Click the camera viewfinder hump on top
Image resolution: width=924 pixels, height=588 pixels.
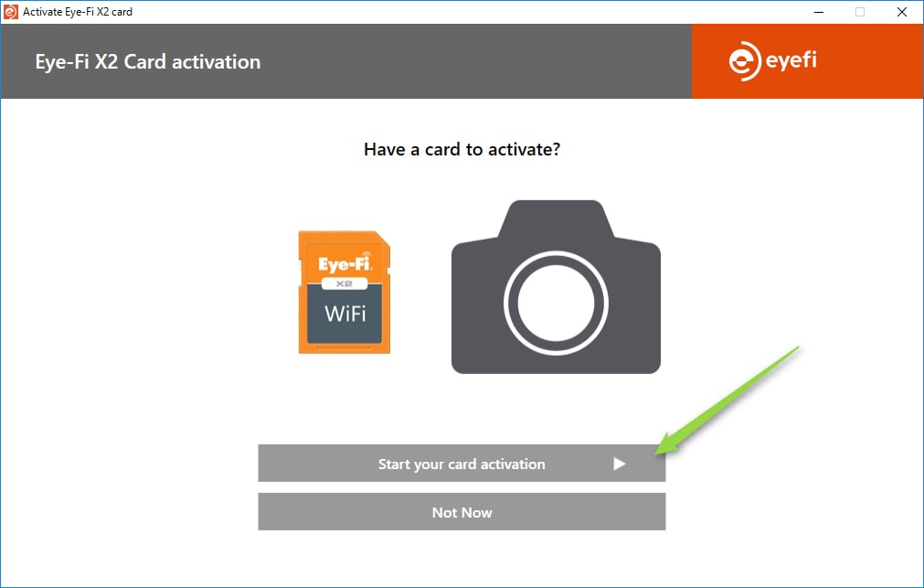pos(556,219)
